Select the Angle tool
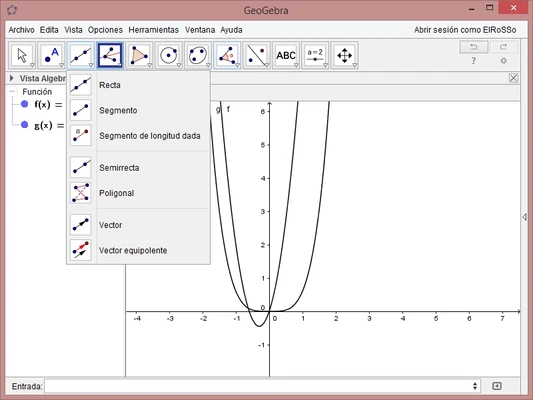 point(227,55)
